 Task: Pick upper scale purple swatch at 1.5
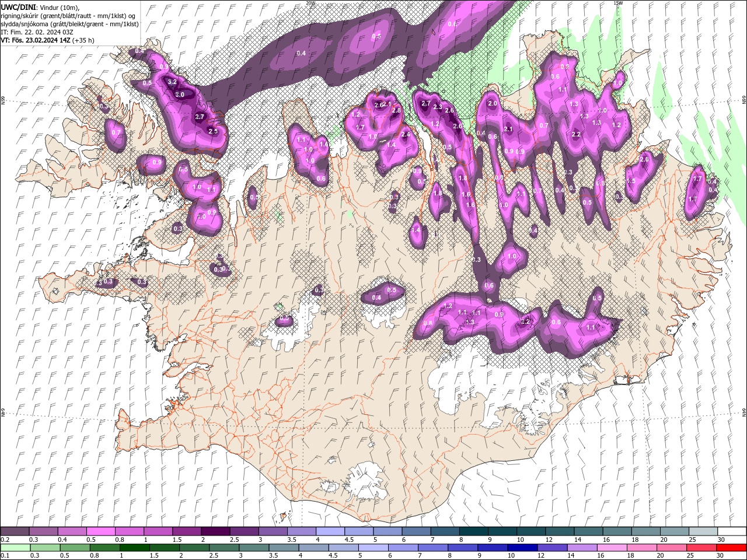pyautogui.click(x=187, y=531)
